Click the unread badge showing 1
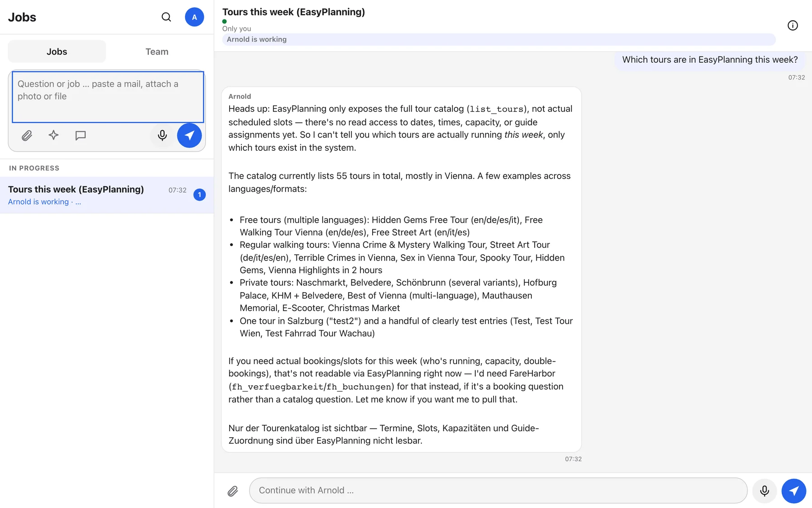The height and width of the screenshot is (508, 812). pyautogui.click(x=199, y=195)
